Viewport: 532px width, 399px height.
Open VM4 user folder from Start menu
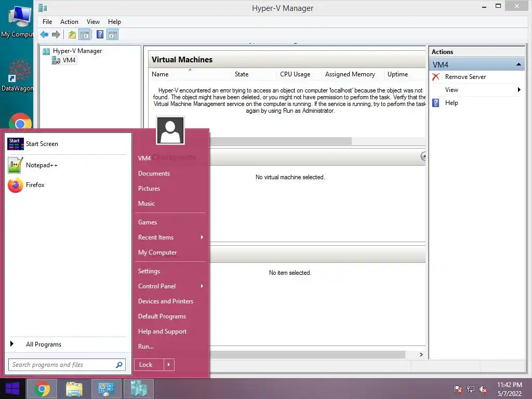(x=144, y=158)
